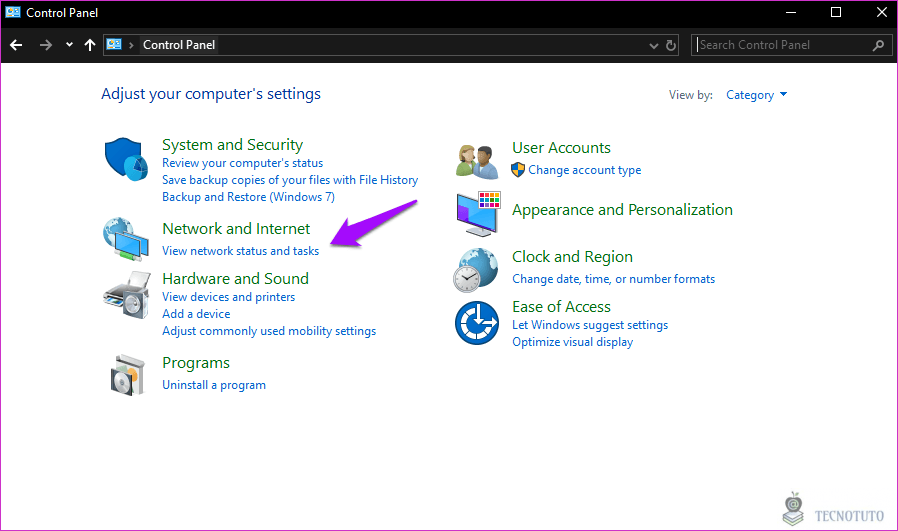Viewport: 898px width, 531px height.
Task: Click the Control Panel title bar icon
Action: pos(13,12)
